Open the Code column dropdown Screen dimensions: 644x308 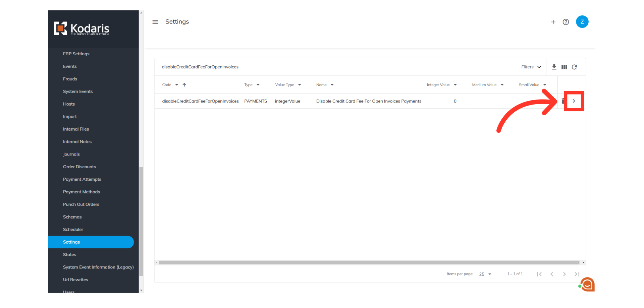[x=177, y=85]
